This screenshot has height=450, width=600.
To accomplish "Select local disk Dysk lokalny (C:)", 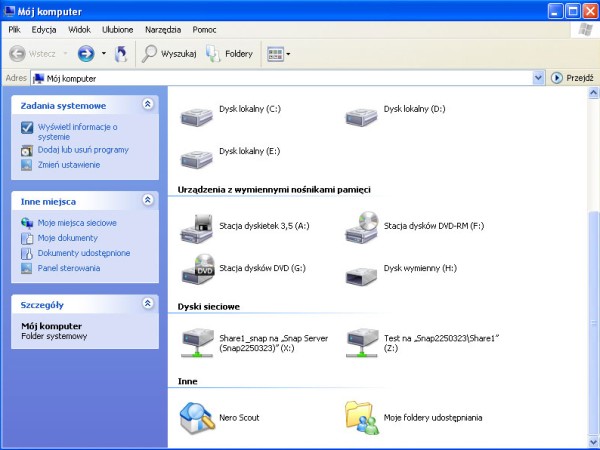I will pyautogui.click(x=196, y=115).
